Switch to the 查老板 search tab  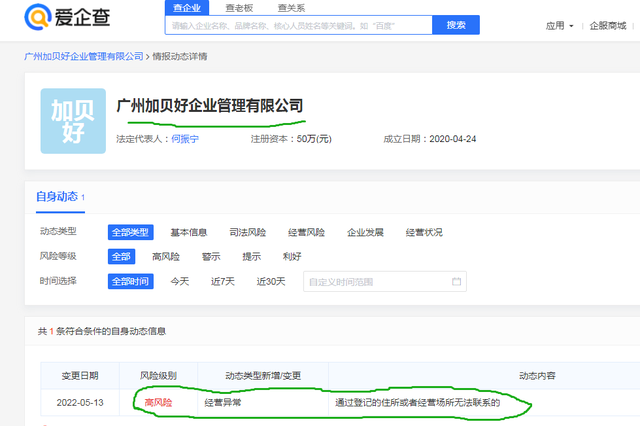(x=239, y=8)
